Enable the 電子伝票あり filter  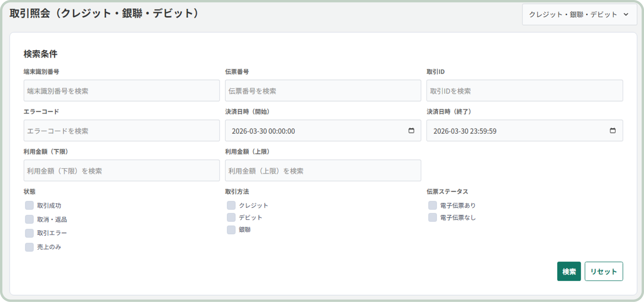(432, 205)
